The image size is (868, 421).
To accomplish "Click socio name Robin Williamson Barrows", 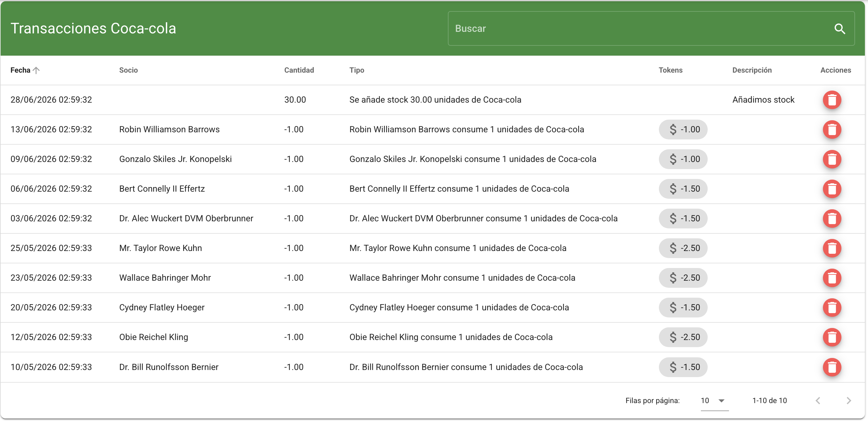I will pyautogui.click(x=169, y=130).
